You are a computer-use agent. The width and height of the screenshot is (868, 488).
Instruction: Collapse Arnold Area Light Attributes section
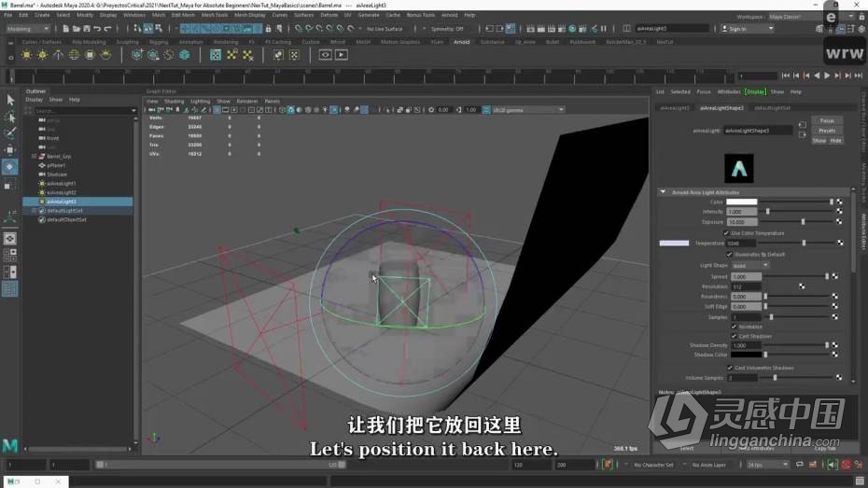(x=663, y=192)
